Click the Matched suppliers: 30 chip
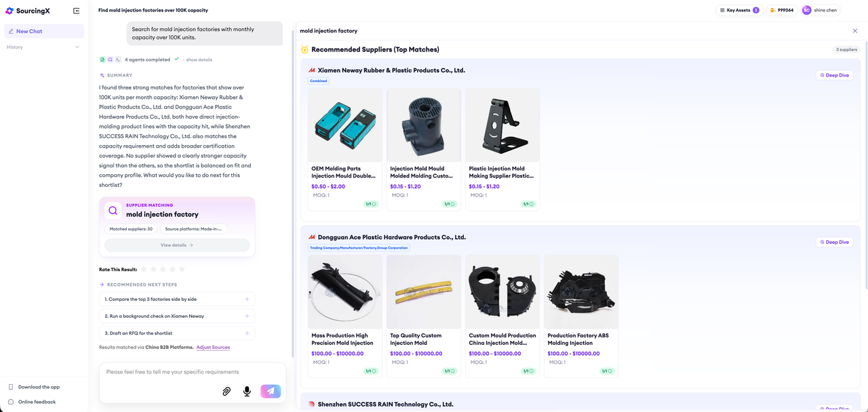The width and height of the screenshot is (868, 412). [131, 229]
